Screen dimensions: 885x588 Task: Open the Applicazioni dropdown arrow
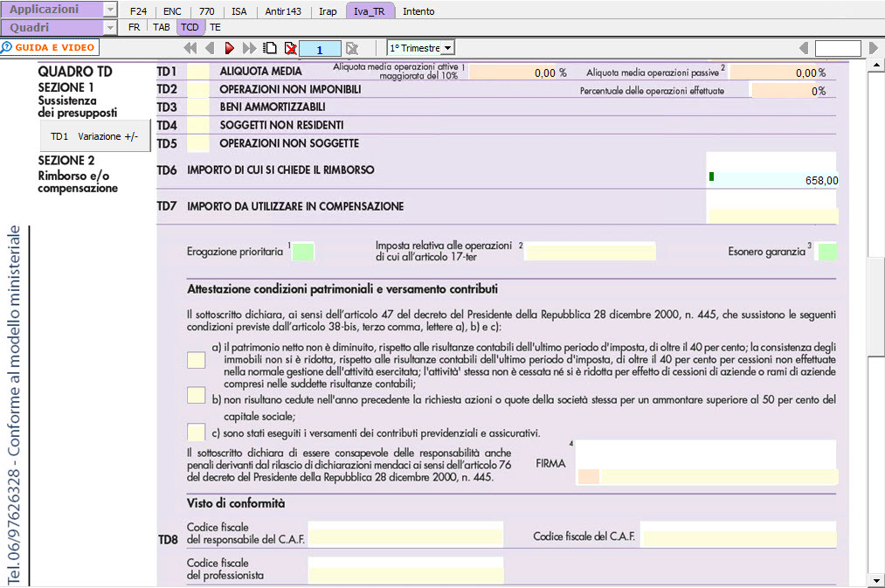point(111,10)
